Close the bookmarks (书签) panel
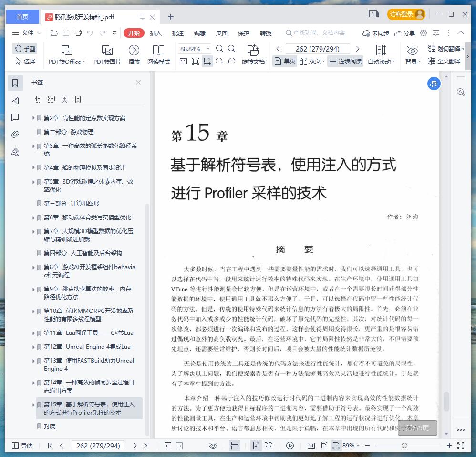This screenshot has height=457, width=476. [138, 83]
